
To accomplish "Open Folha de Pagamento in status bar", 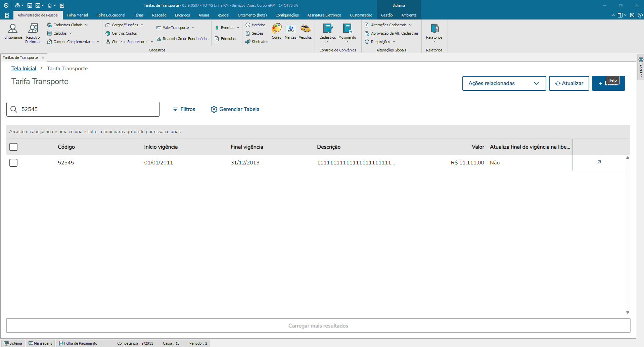I will [x=78, y=343].
